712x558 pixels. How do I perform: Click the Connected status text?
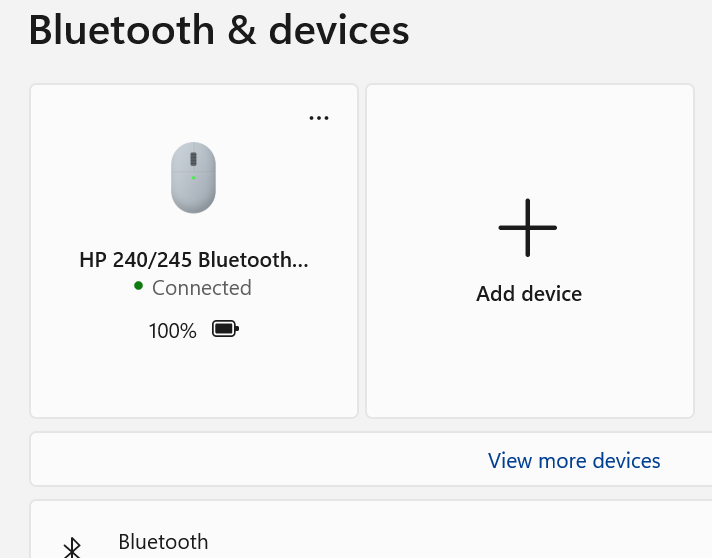[x=202, y=288]
